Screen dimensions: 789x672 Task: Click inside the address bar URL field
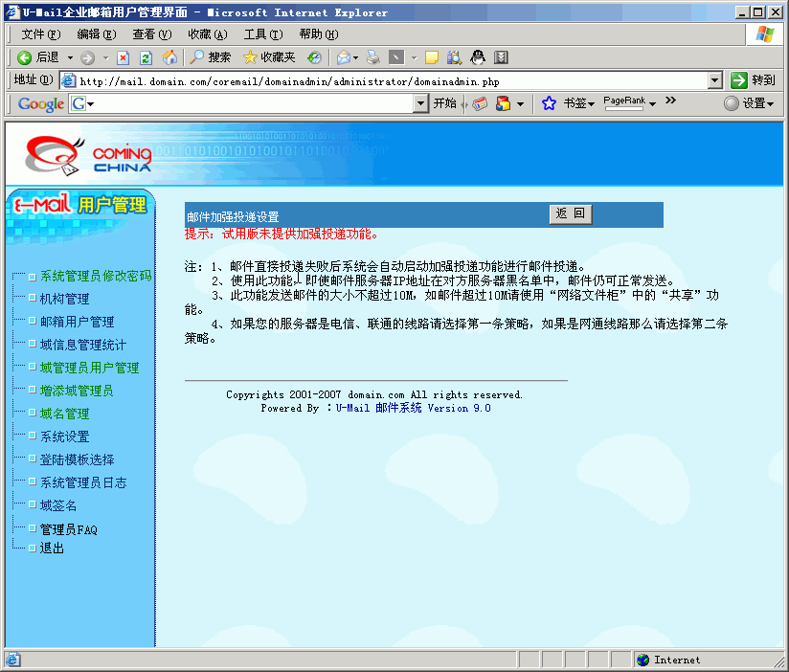pos(383,80)
